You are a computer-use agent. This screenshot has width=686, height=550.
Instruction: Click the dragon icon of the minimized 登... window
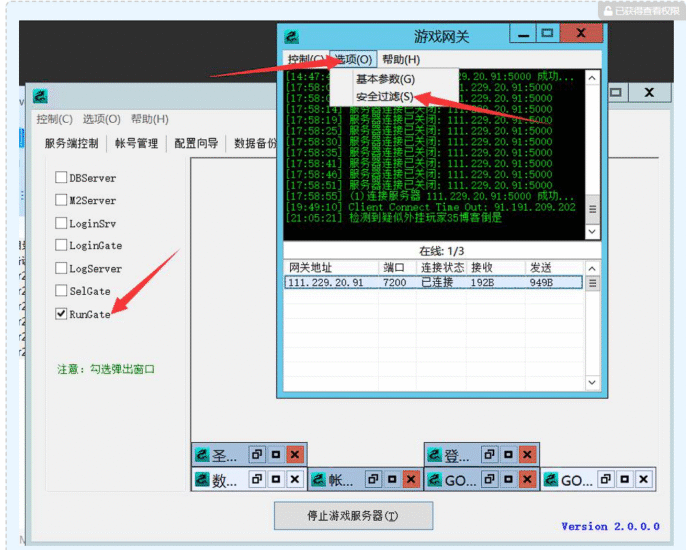click(434, 455)
